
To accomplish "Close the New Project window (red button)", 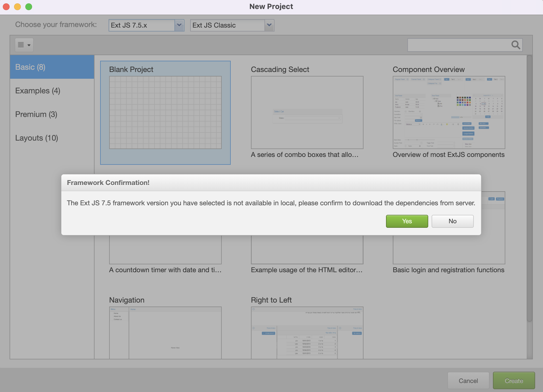I will 6,6.
